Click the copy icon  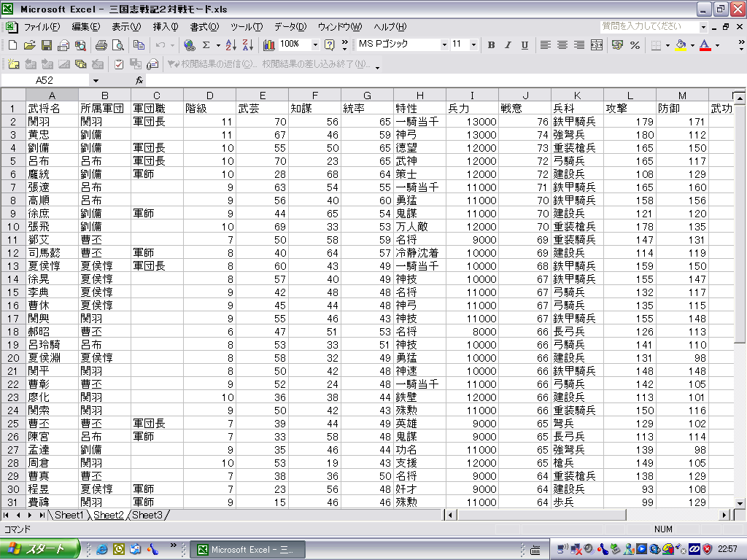click(x=139, y=45)
